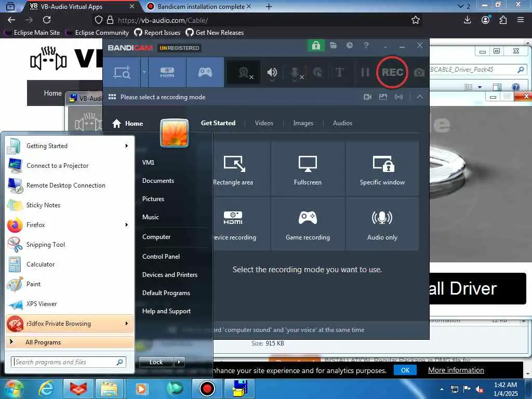Open output folder icon in Bandicam title bar
The image size is (532, 399).
[333, 46]
